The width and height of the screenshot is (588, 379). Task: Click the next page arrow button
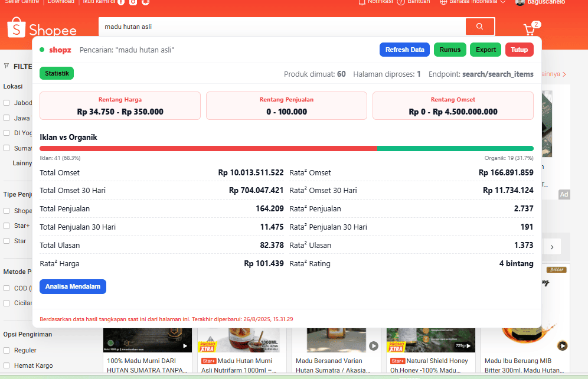pos(551,247)
